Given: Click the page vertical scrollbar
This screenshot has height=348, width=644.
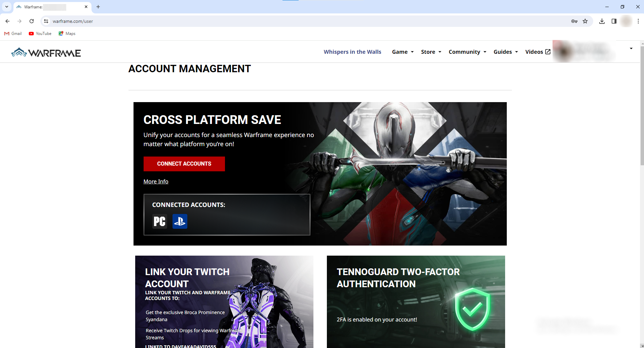Looking at the screenshot, I should pyautogui.click(x=642, y=106).
